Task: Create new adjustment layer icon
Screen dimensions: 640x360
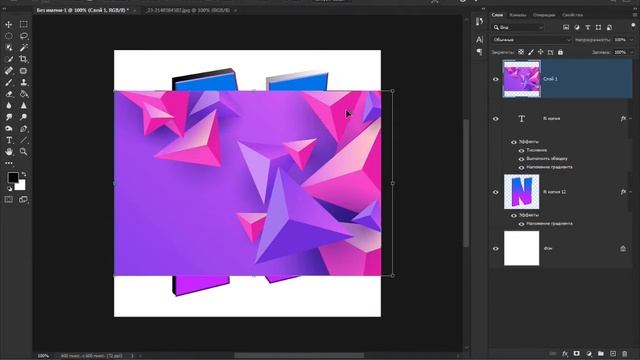Action: (x=589, y=353)
